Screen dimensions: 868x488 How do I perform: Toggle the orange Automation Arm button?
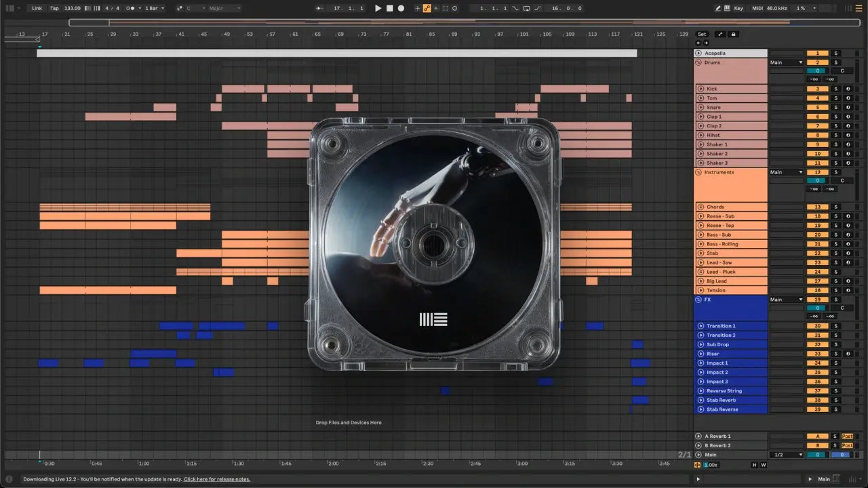click(427, 8)
